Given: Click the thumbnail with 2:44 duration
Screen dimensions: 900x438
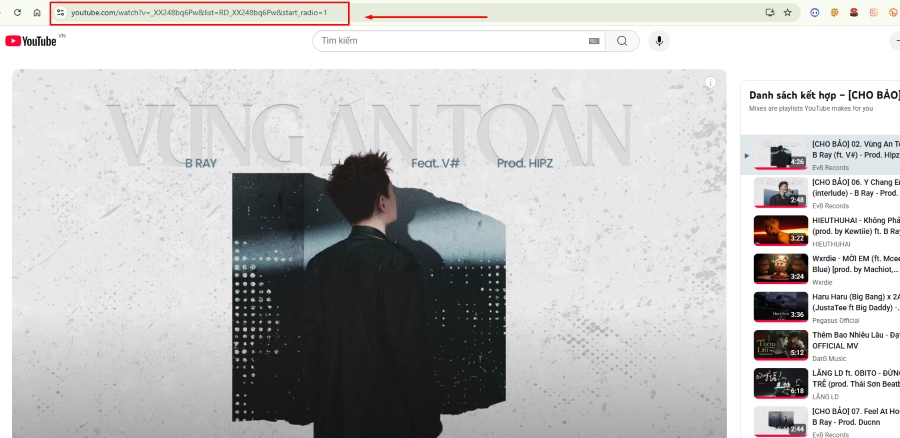Looking at the screenshot, I should (781, 421).
